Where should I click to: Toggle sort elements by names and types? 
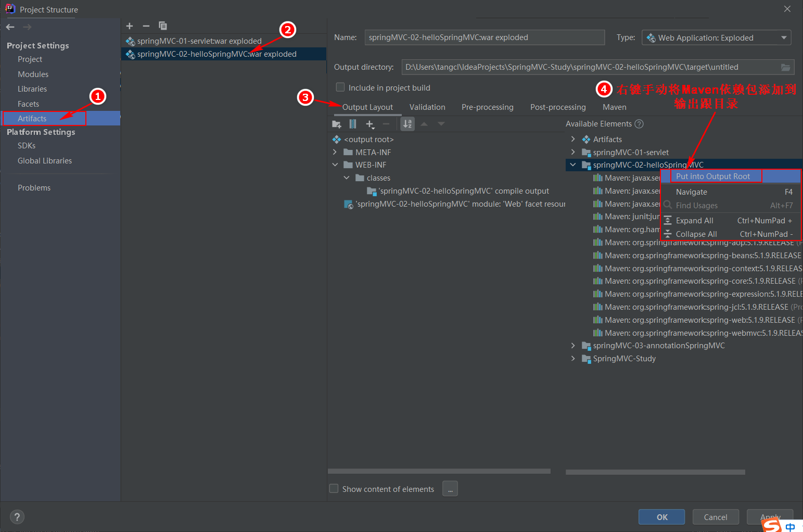(407, 124)
